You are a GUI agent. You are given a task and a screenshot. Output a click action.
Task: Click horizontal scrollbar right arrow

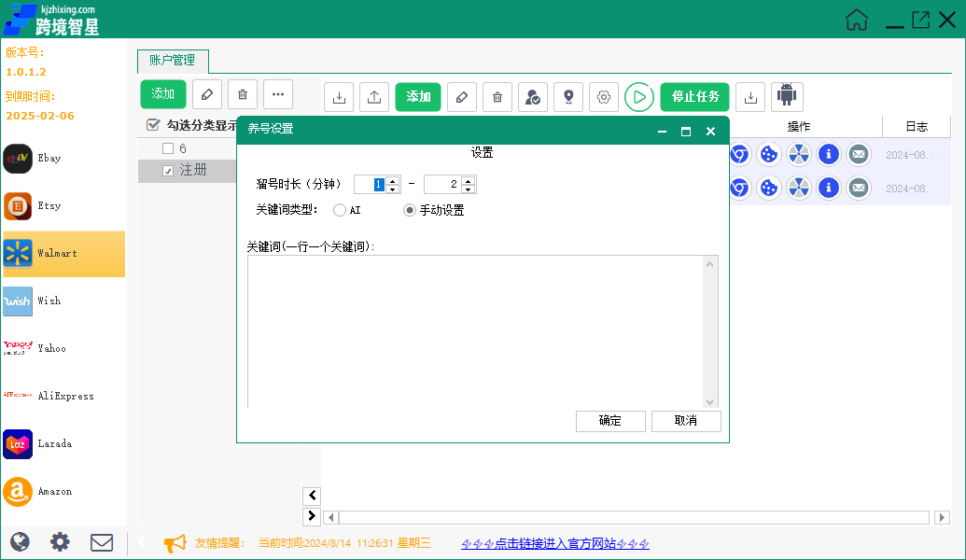point(942,517)
